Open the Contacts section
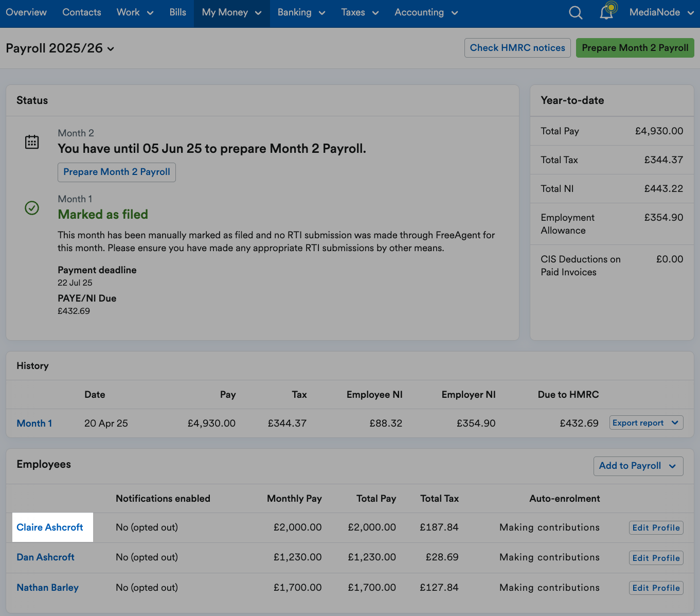 point(82,12)
